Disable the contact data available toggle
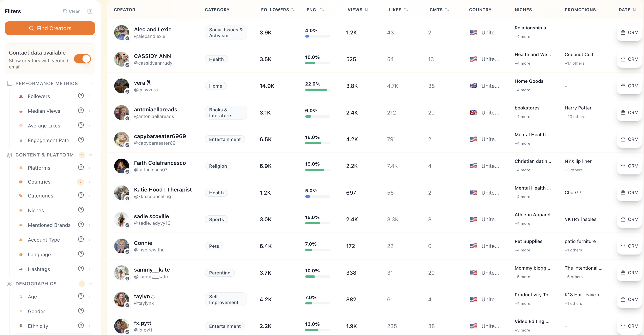Viewport: 644px width, 335px height. click(82, 59)
